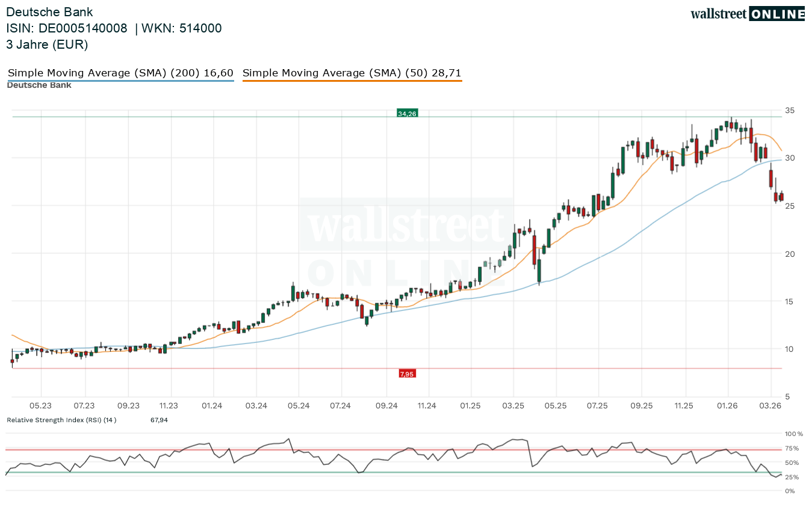Image resolution: width=812 pixels, height=507 pixels.
Task: Click the RSI value 67,94
Action: (x=159, y=420)
